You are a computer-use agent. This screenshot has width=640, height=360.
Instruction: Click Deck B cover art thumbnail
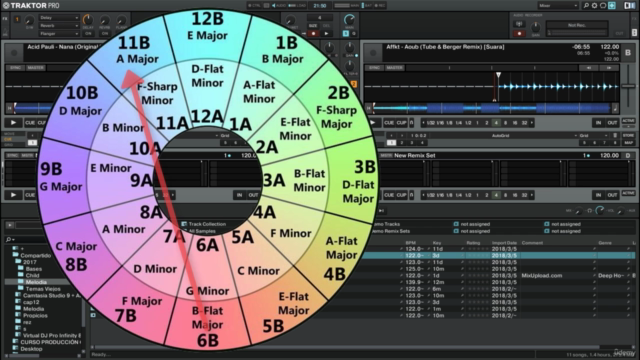coord(373,53)
